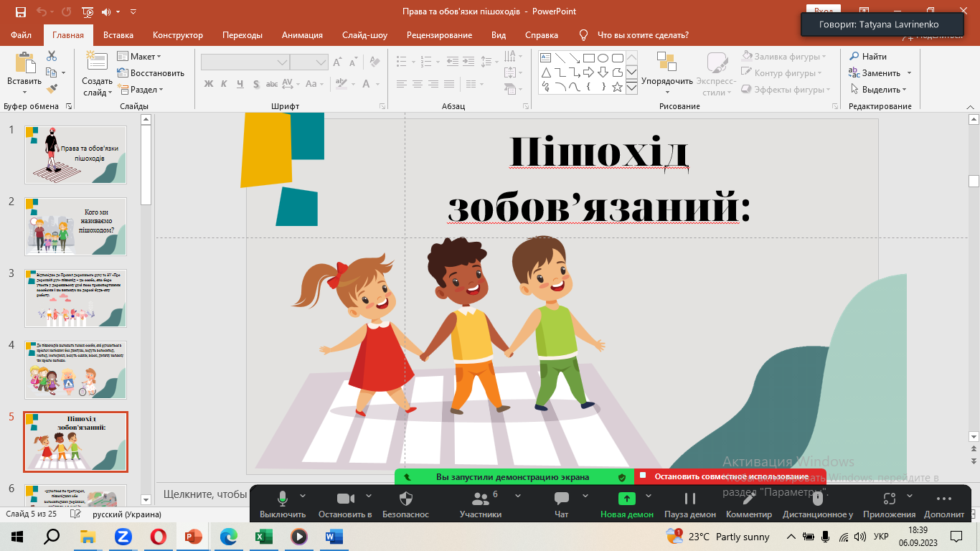This screenshot has height=551, width=980.
Task: Open Zoom Безопасность security options
Action: click(405, 504)
